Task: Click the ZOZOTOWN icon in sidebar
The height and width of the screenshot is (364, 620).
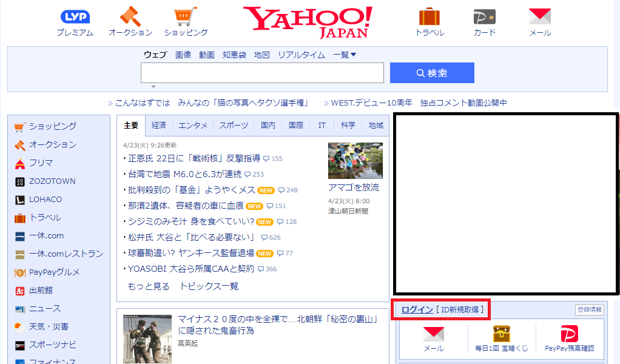Action: coord(20,182)
